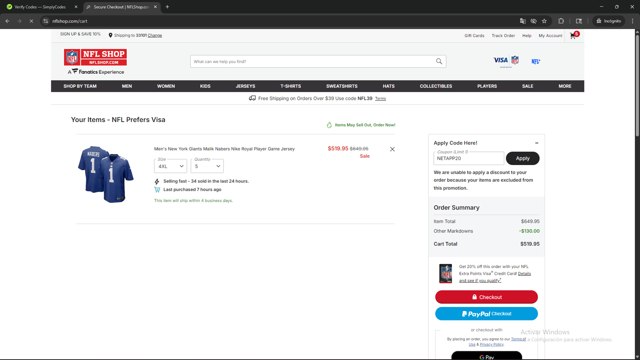Close the Secure Checkout tab
Viewport: 640px width, 360px height.
tap(155, 7)
